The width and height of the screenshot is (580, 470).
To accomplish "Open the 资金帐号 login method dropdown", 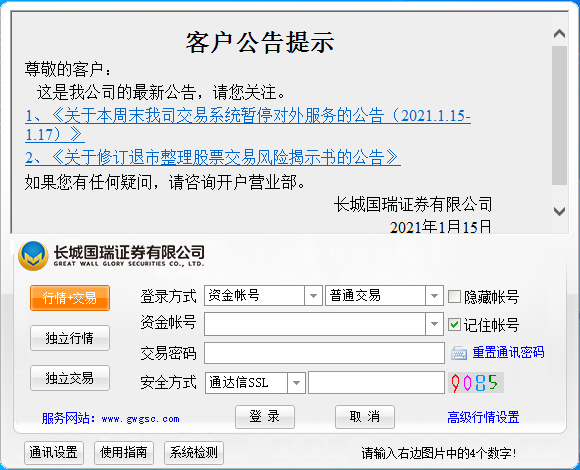I will pyautogui.click(x=313, y=295).
